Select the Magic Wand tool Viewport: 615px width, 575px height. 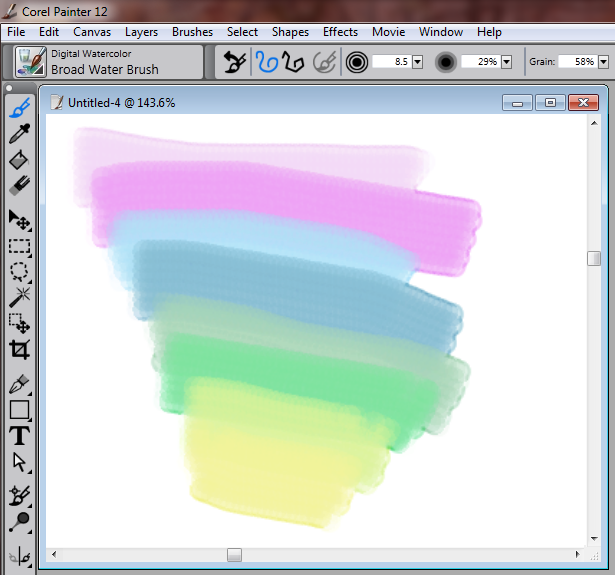point(19,297)
